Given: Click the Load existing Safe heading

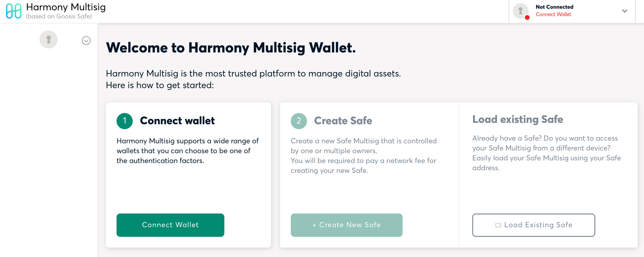Looking at the screenshot, I should point(517,119).
